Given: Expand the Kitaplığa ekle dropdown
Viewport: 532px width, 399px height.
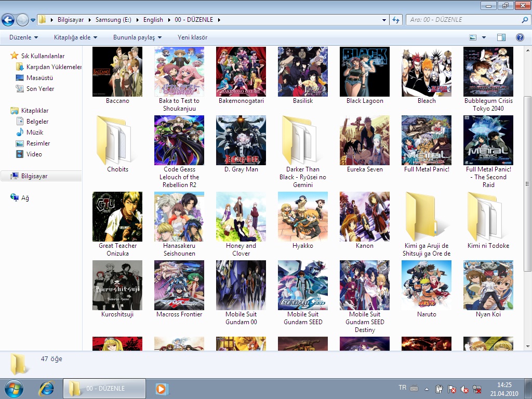Looking at the screenshot, I should coord(75,37).
